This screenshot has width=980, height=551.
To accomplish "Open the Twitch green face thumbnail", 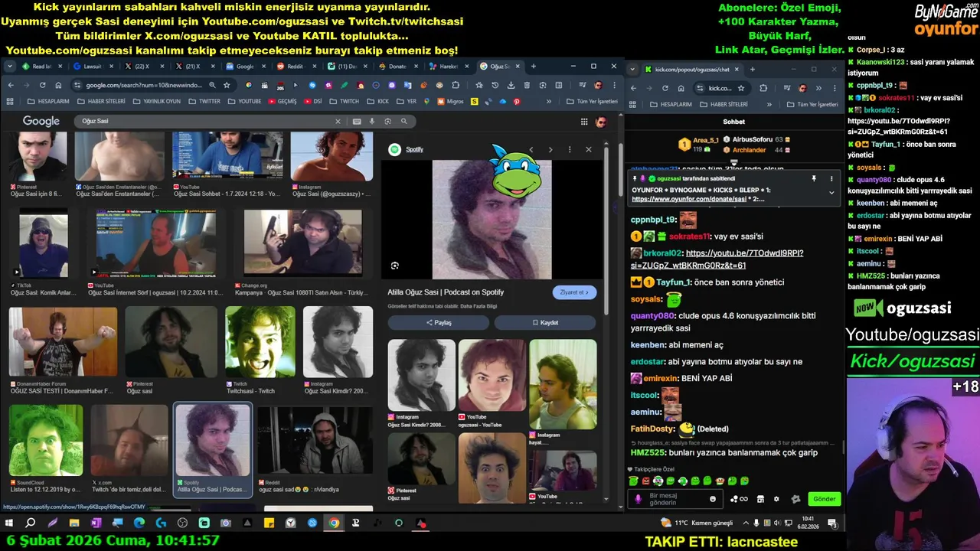I will (260, 342).
